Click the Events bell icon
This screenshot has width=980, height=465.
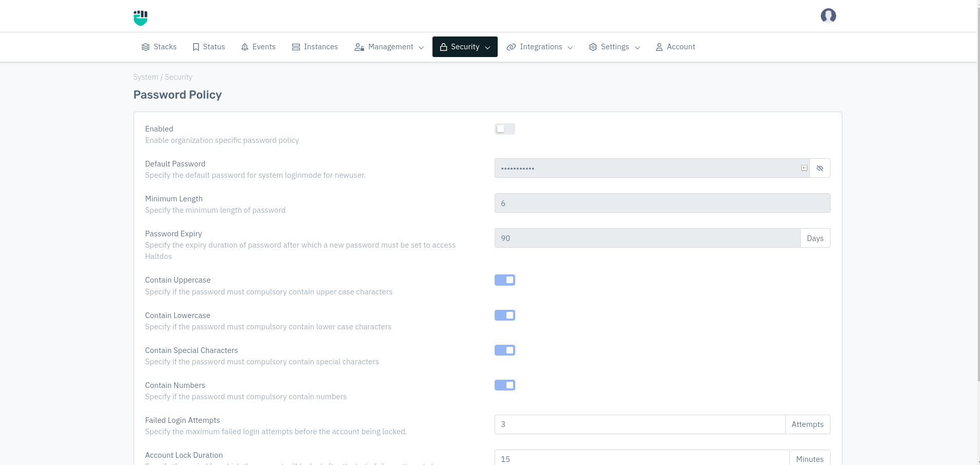click(244, 47)
